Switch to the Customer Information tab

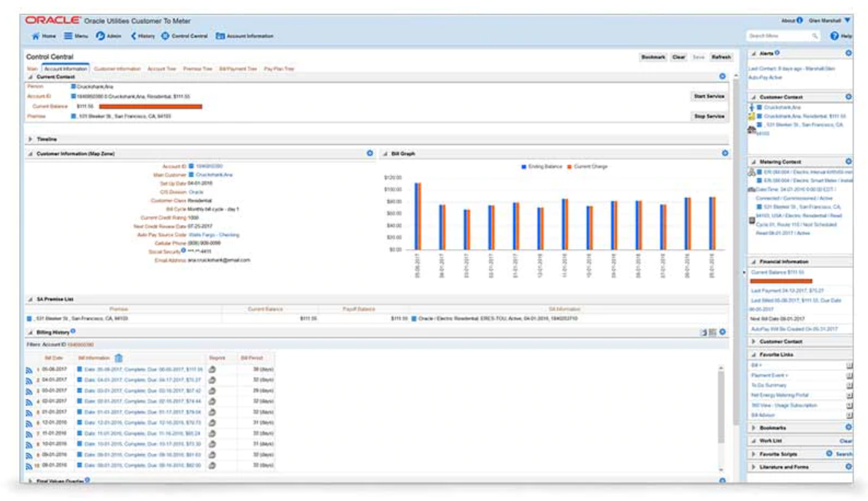117,69
